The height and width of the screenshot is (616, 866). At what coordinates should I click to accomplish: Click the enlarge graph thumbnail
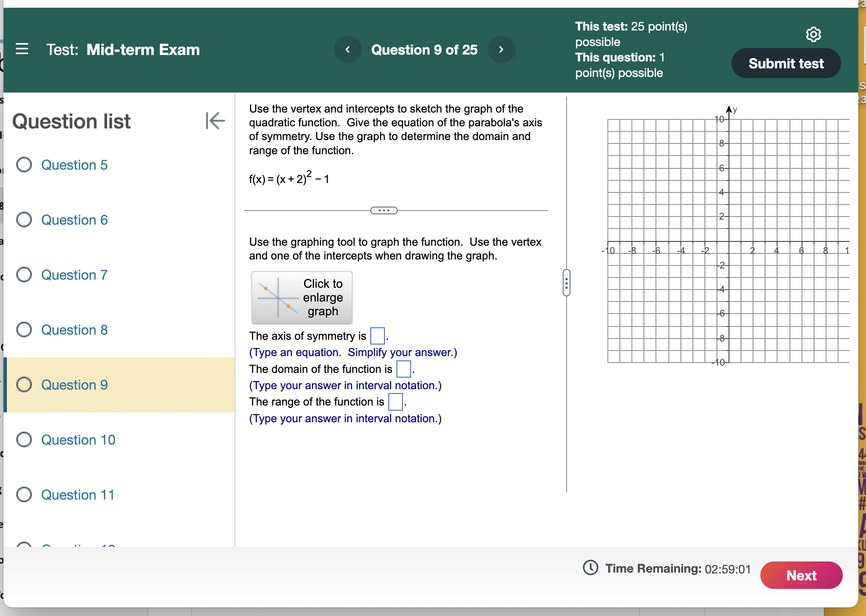coord(302,297)
